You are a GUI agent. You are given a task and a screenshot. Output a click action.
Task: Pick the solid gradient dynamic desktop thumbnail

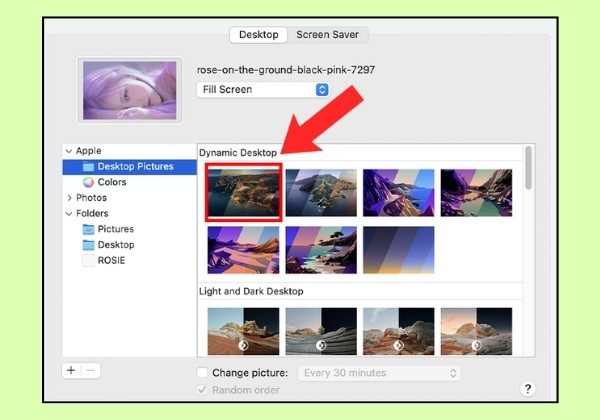(x=398, y=250)
